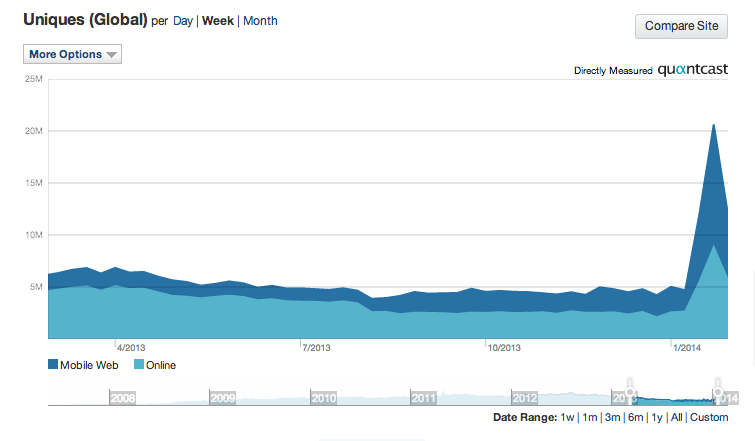This screenshot has width=755, height=441.
Task: Click the Compare Site button
Action: (681, 26)
